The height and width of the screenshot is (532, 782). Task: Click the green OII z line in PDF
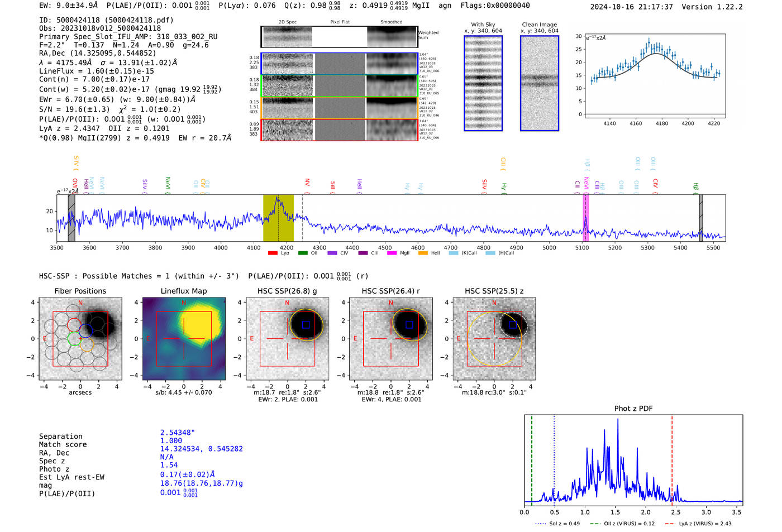point(532,459)
